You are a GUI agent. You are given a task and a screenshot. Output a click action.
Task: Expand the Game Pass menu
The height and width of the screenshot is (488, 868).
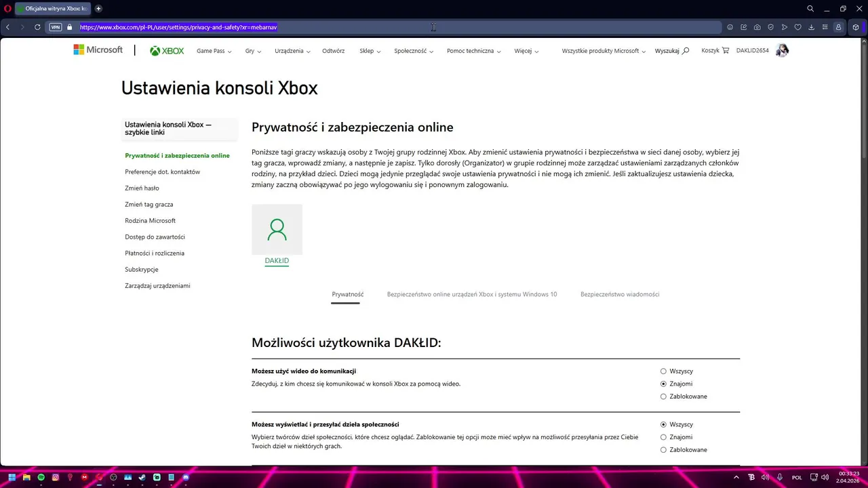click(x=214, y=51)
